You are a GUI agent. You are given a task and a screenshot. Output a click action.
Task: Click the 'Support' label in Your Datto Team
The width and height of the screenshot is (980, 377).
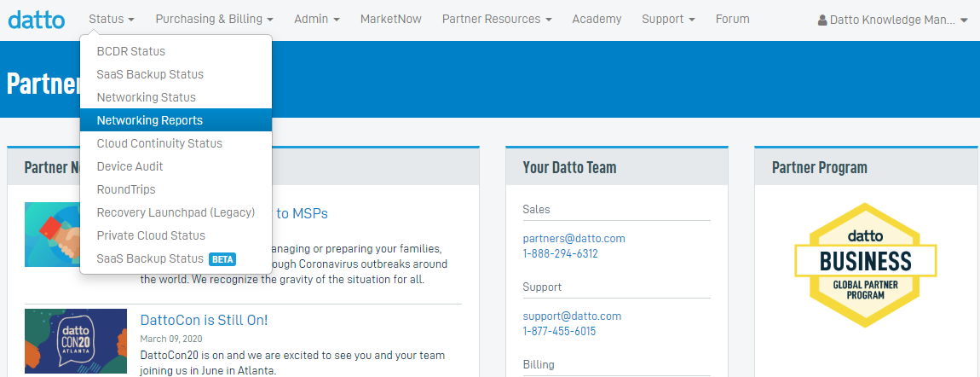point(542,287)
